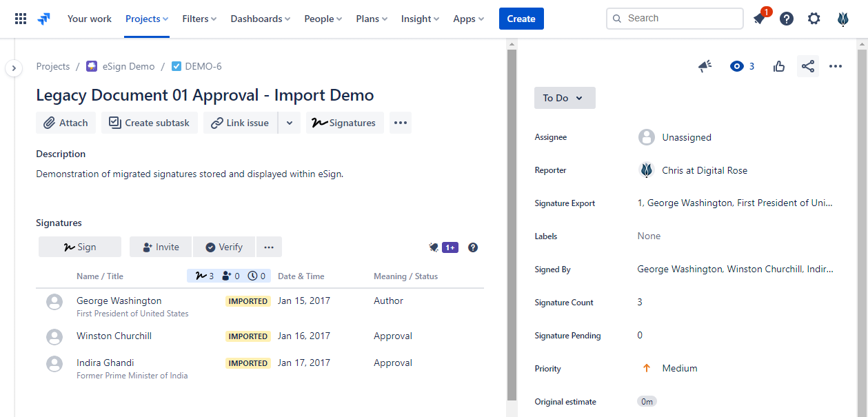Click the Sign button
This screenshot has width=868, height=417.
[x=80, y=247]
